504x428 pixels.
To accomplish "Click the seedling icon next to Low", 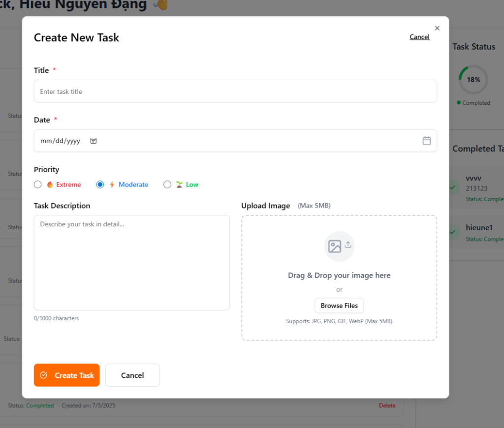I will click(x=180, y=184).
